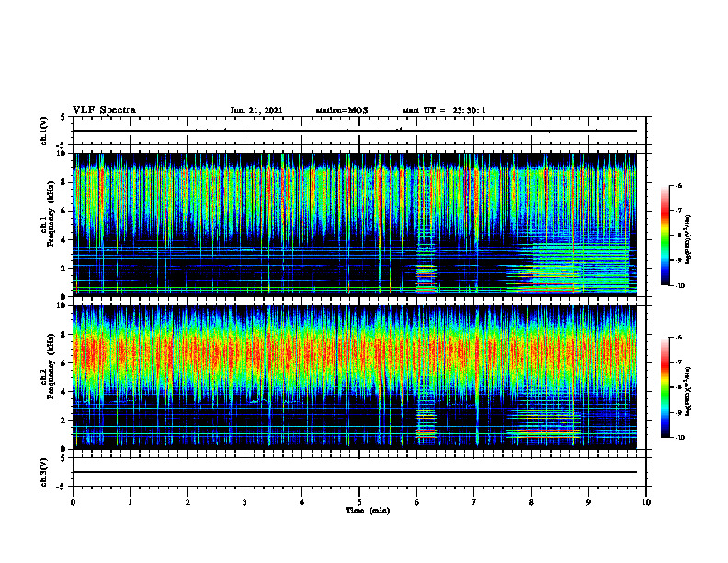The width and height of the screenshot is (728, 563).
Task: Click the ch.1 color bar log(PSD) label
Action: [688, 240]
